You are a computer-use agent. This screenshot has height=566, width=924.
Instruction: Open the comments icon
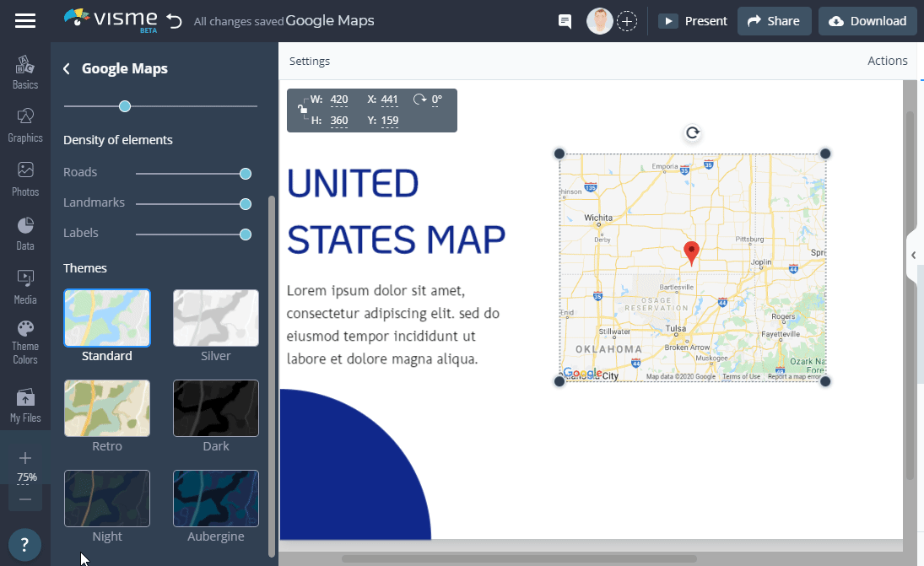tap(565, 21)
